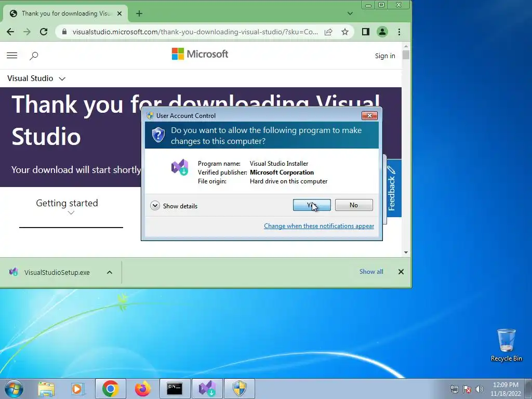This screenshot has width=532, height=399.
Task: Click the Microsoft site search icon
Action: [x=34, y=56]
